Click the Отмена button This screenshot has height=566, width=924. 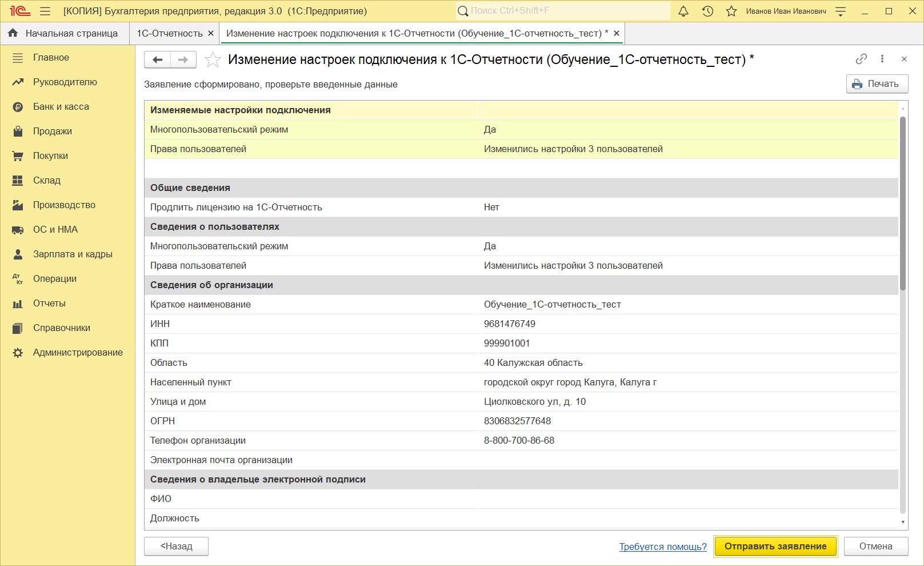(x=875, y=547)
